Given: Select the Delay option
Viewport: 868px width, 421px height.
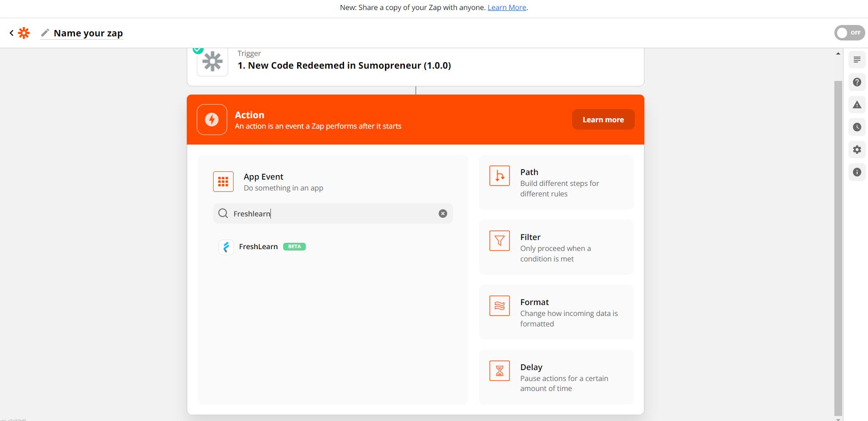Looking at the screenshot, I should 556,377.
